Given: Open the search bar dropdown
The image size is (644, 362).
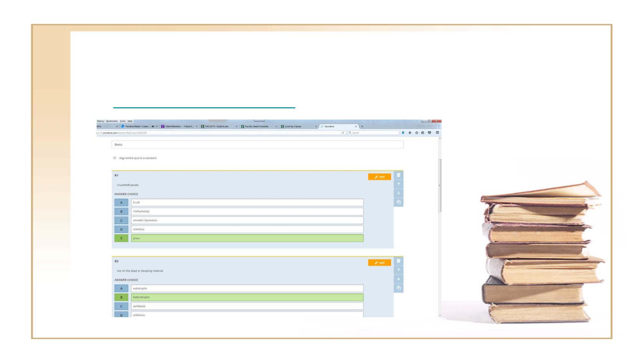Looking at the screenshot, I should (x=350, y=133).
